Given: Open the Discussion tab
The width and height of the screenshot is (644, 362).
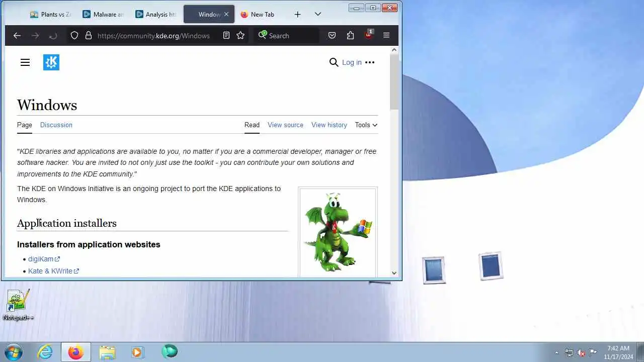Looking at the screenshot, I should (56, 125).
